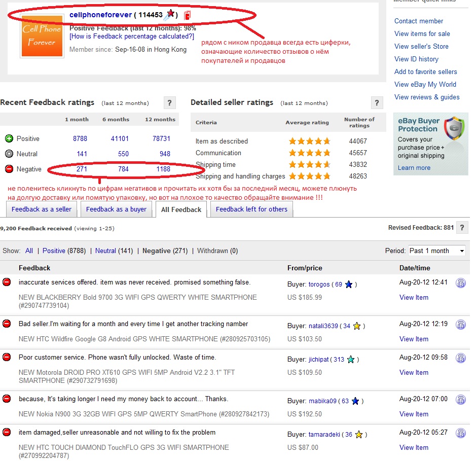Click the red Negative minus icon in ratings table
This screenshot has height=461, width=476.
(x=9, y=169)
